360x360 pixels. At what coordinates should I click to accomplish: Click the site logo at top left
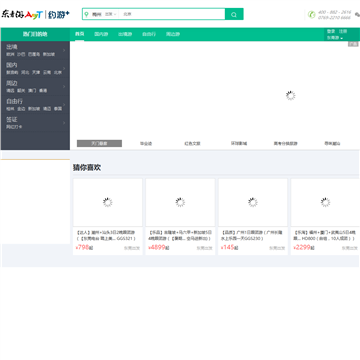[36, 15]
